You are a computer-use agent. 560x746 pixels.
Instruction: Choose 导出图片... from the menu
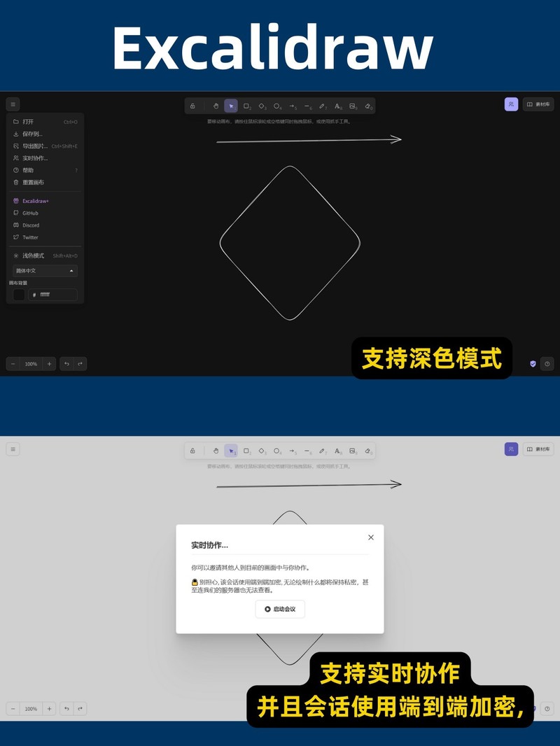coord(45,146)
